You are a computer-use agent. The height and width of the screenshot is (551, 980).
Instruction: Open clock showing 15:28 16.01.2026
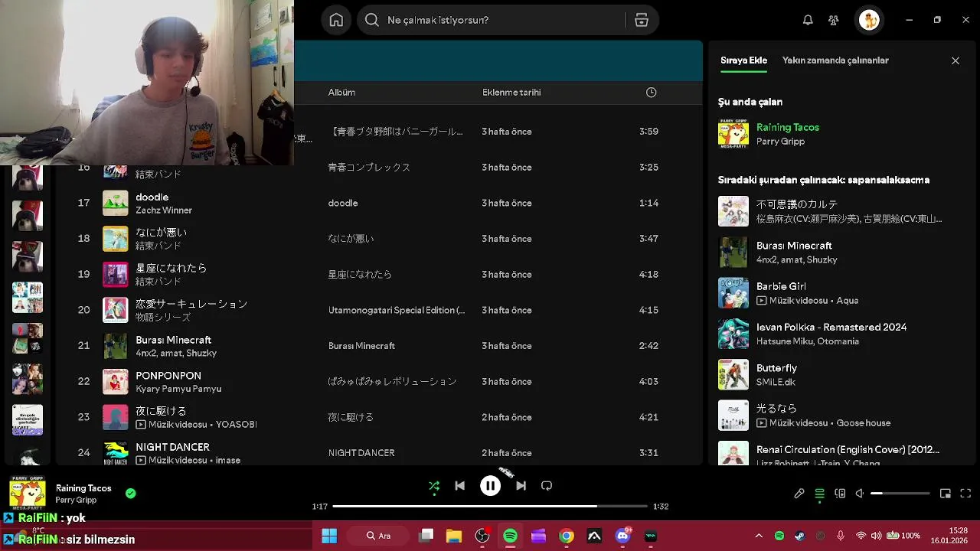click(x=949, y=536)
